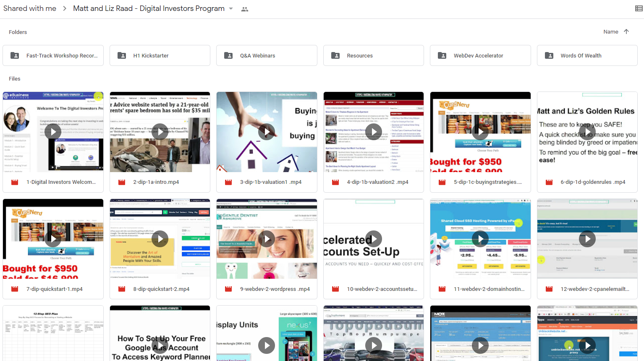Open the WebDev Accelerator folder
Image resolution: width=644 pixels, height=361 pixels.
(x=480, y=55)
